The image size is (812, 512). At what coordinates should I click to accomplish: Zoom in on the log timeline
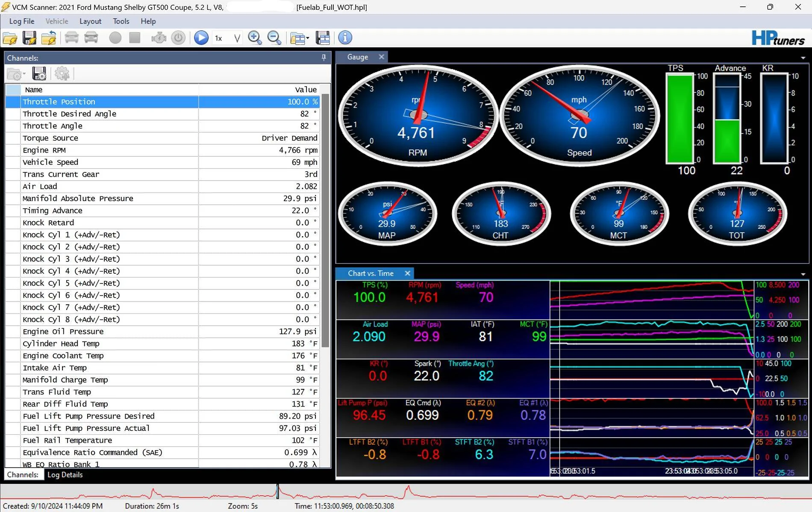[255, 38]
